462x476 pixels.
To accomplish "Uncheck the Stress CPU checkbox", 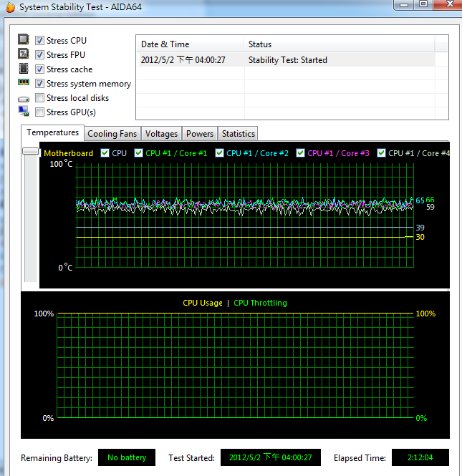I will [x=39, y=40].
